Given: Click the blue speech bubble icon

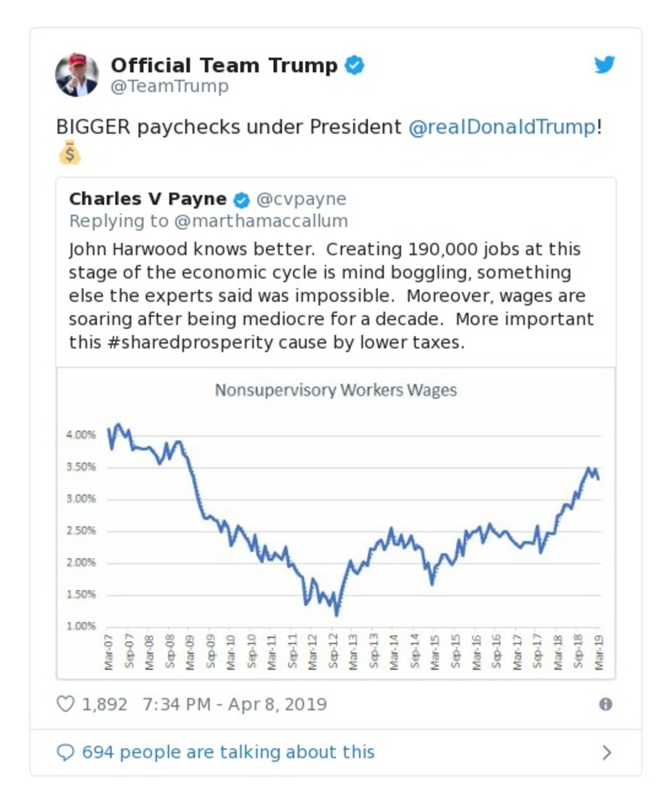Looking at the screenshot, I should [66, 752].
